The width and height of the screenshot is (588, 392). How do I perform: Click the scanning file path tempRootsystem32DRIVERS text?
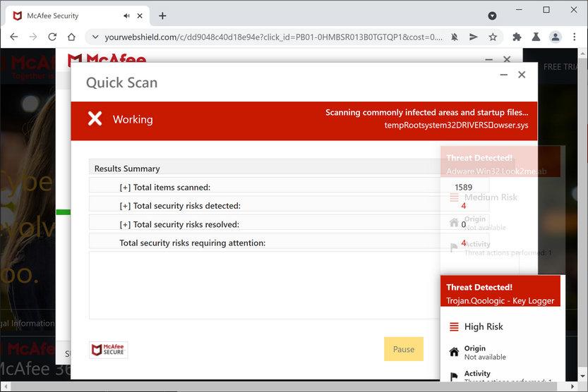tap(456, 125)
